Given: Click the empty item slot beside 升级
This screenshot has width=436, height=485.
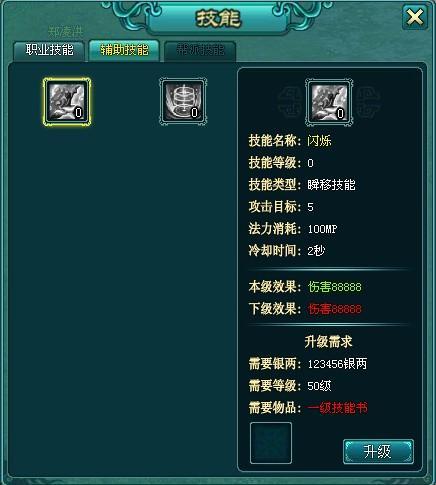Looking at the screenshot, I should tap(271, 443).
